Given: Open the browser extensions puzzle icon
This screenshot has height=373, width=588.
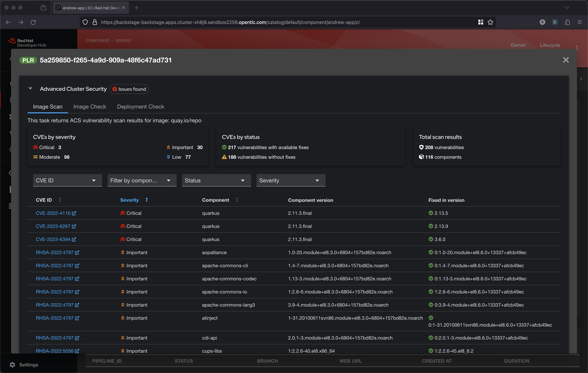Looking at the screenshot, I should point(567,22).
